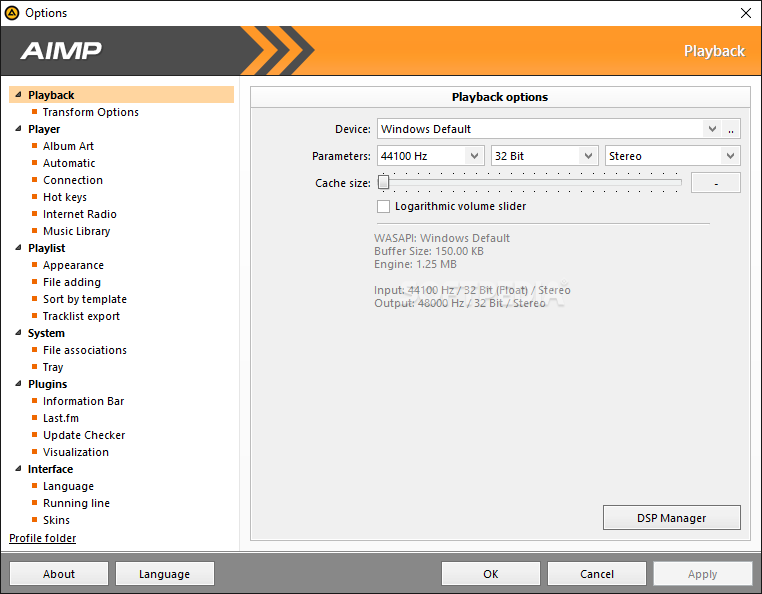Select the System category label
762x594 pixels.
46,333
